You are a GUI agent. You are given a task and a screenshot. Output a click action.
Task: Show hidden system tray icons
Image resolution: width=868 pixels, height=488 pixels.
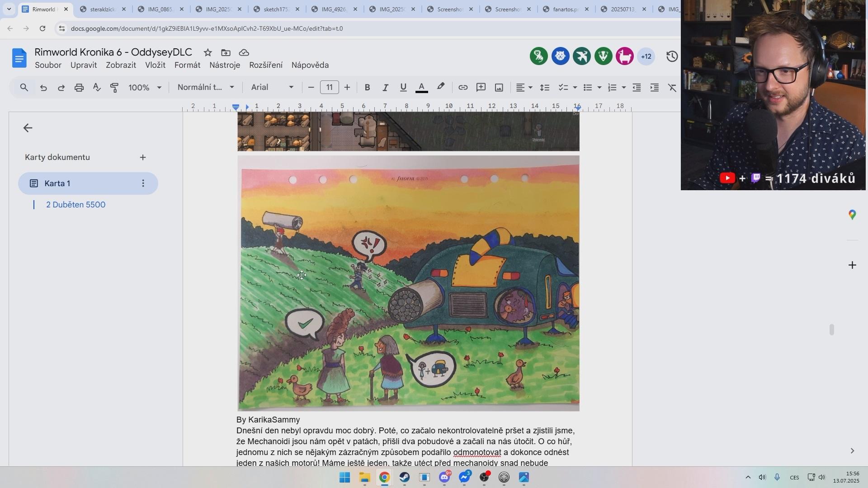[748, 478]
